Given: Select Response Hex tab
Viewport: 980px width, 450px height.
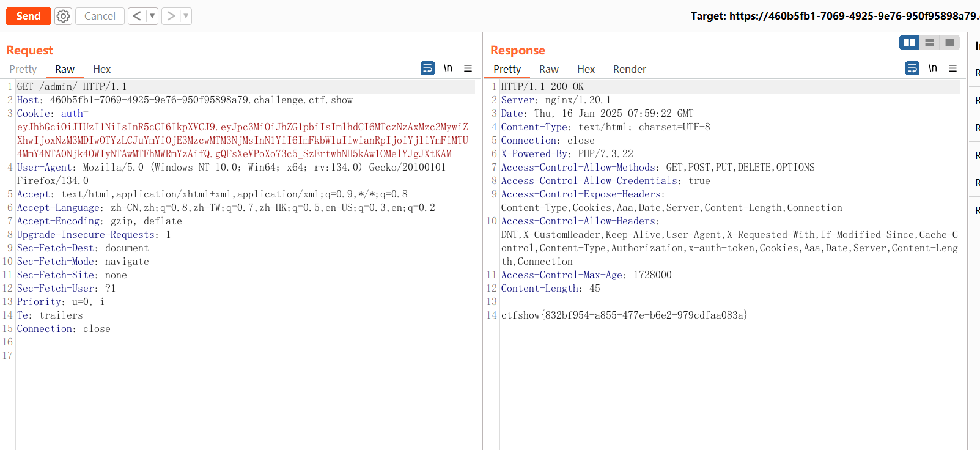Looking at the screenshot, I should (586, 69).
